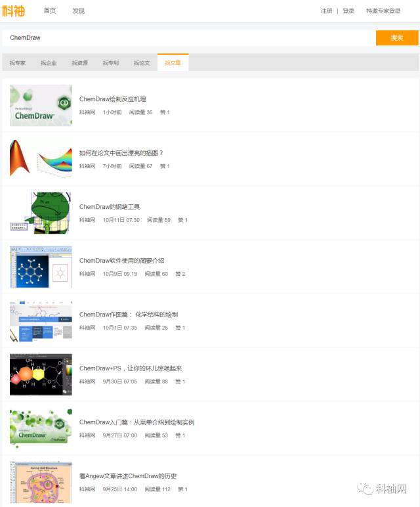420x507 pixels.
Task: Open article ChemDraw+PS，让你的环儿惊艳起来
Action: 131,368
